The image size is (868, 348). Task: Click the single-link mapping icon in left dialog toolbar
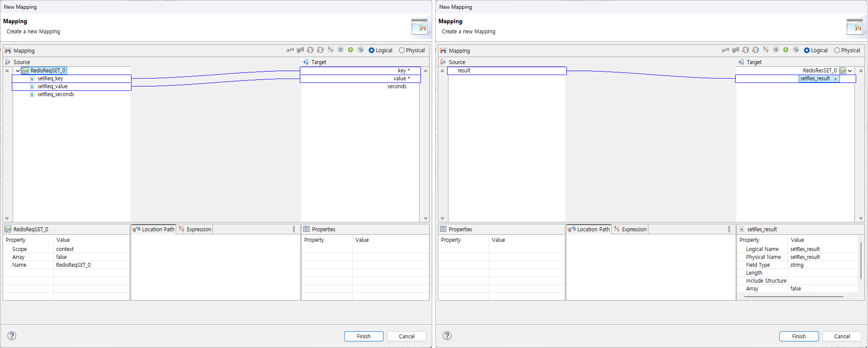(x=290, y=50)
